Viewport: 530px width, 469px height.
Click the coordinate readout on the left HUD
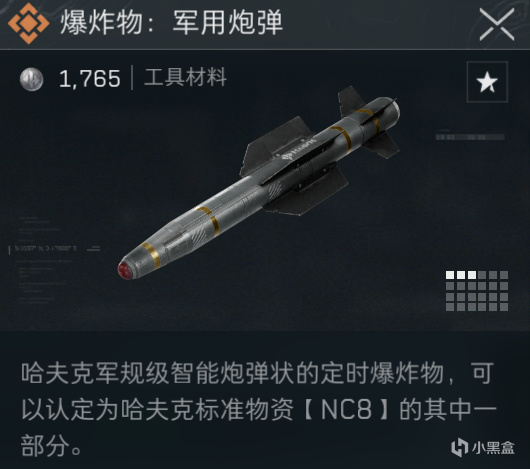tap(46, 249)
